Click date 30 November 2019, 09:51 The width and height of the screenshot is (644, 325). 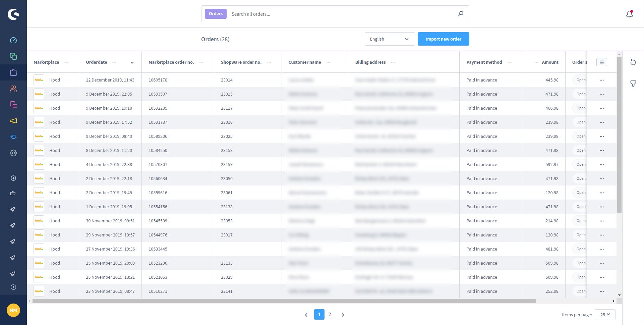pos(110,221)
